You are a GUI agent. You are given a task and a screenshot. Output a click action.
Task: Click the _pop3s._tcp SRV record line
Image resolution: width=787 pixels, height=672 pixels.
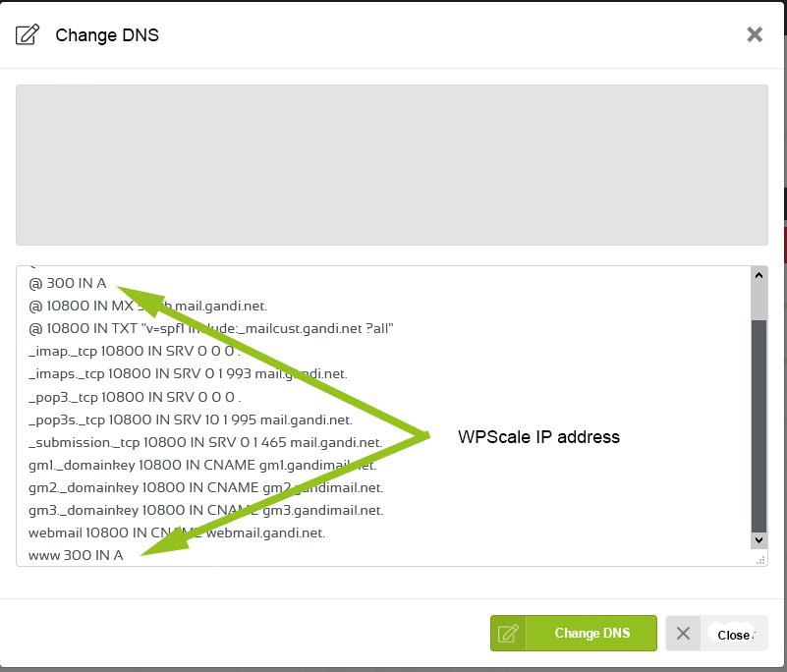tap(191, 420)
